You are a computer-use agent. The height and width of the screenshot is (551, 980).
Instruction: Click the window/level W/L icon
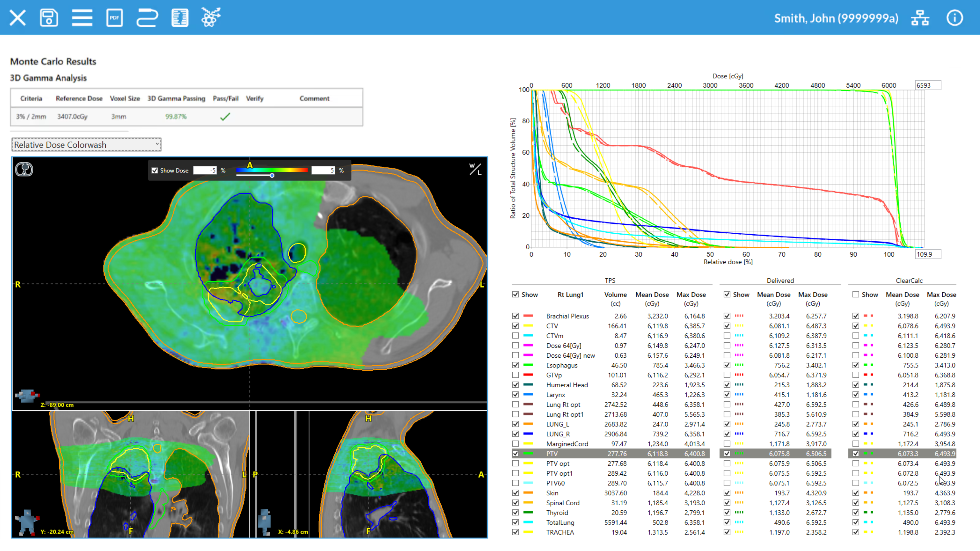pyautogui.click(x=475, y=169)
